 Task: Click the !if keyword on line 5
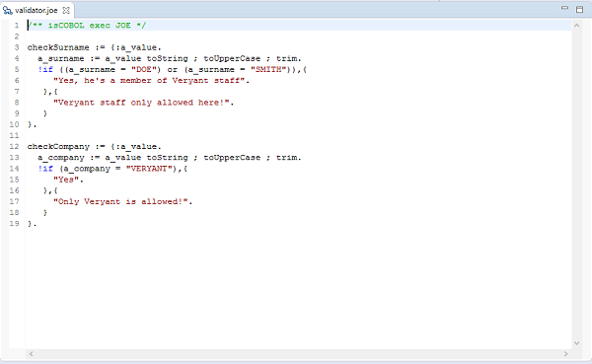point(45,69)
